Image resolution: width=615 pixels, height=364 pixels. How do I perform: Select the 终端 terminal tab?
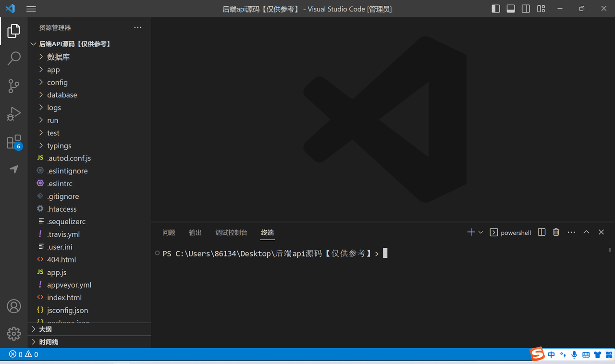click(268, 232)
